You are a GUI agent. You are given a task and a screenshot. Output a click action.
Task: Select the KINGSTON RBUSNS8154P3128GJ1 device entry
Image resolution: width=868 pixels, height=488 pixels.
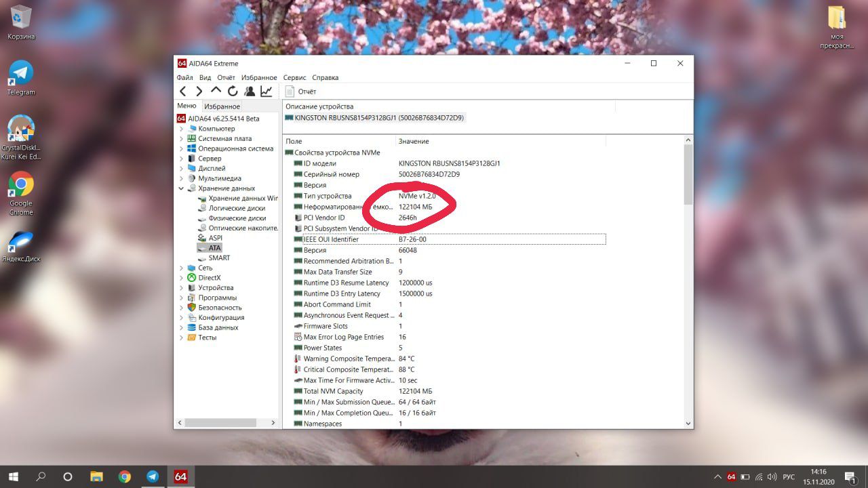375,118
